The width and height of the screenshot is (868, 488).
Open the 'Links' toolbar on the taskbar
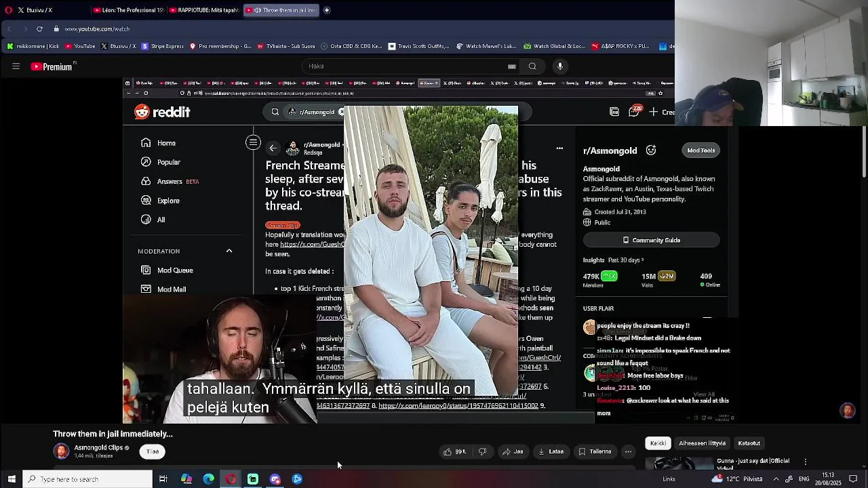pos(669,479)
